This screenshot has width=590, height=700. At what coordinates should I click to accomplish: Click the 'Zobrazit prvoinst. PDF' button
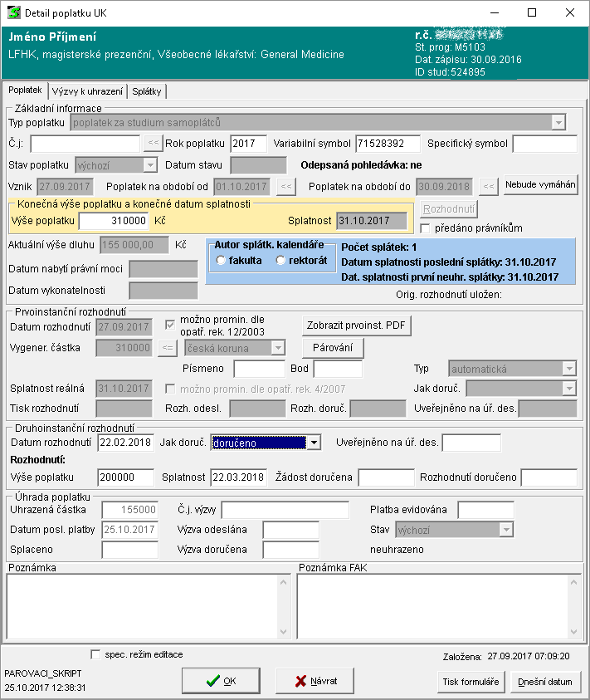click(x=356, y=326)
